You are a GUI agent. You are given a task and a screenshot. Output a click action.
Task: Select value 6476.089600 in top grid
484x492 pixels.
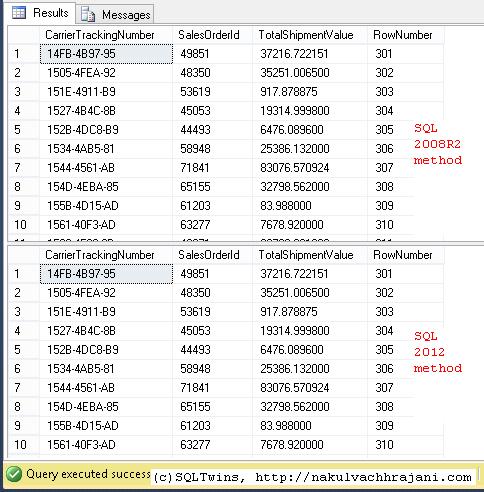point(310,130)
